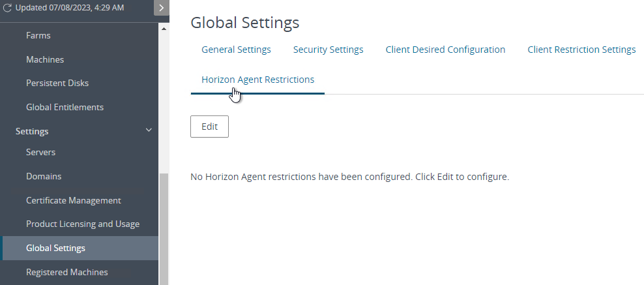
Task: Open the General Settings tab
Action: (236, 50)
